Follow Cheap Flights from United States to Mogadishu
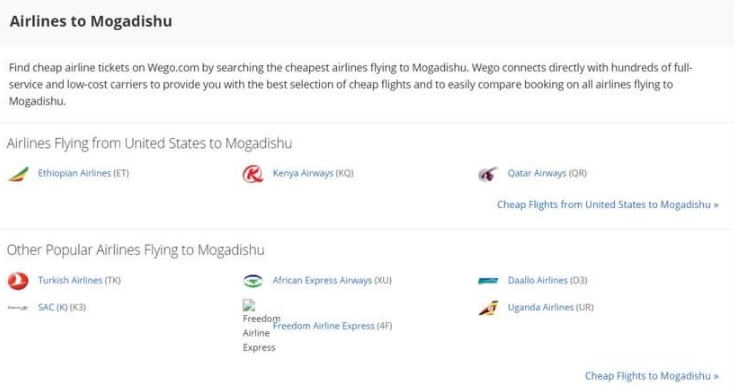 pos(608,205)
